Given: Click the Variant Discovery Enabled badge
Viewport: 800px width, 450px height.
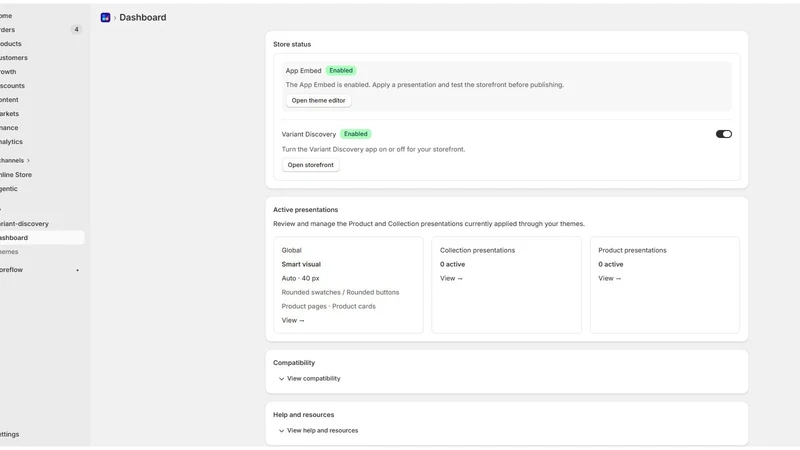Looking at the screenshot, I should (x=356, y=134).
